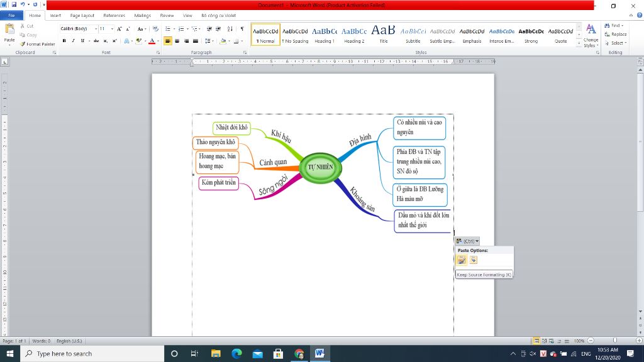Image resolution: width=644 pixels, height=362 pixels.
Task: Click the Numbering list button
Action: coord(180,29)
